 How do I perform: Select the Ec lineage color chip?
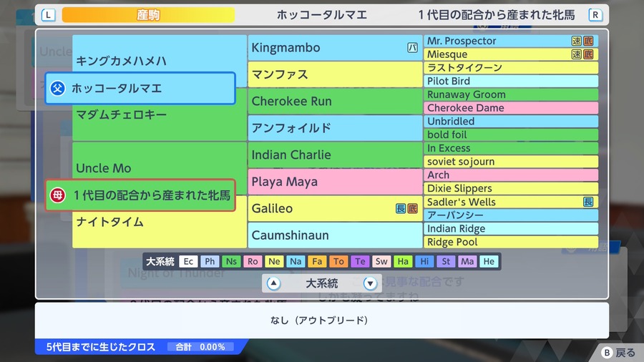[x=188, y=261]
